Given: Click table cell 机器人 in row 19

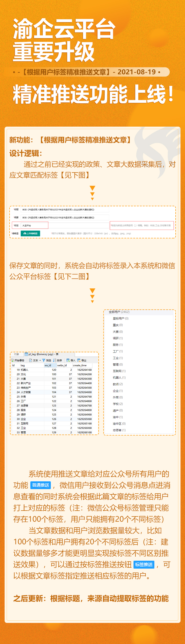Looking at the screenshot, I should (x=25, y=370).
